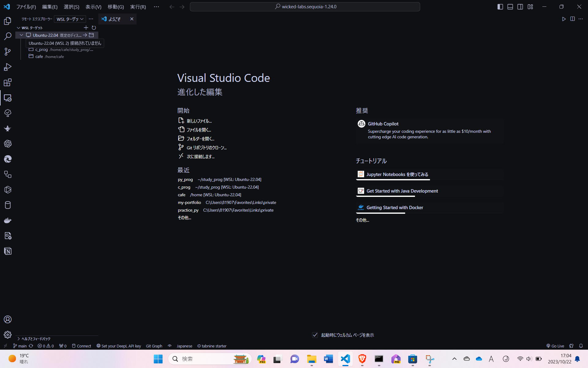588x368 pixels.
Task: Open the Docker view in activity bar
Action: [8, 220]
